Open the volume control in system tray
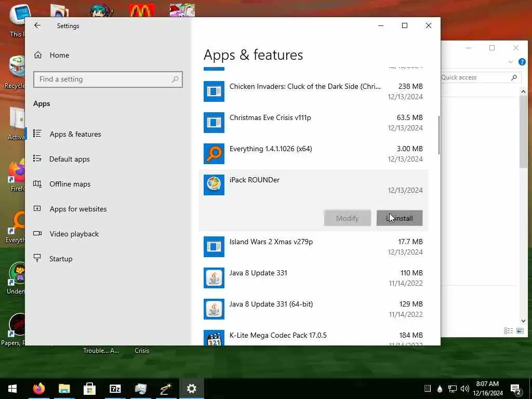This screenshot has height=399, width=532. [465, 389]
